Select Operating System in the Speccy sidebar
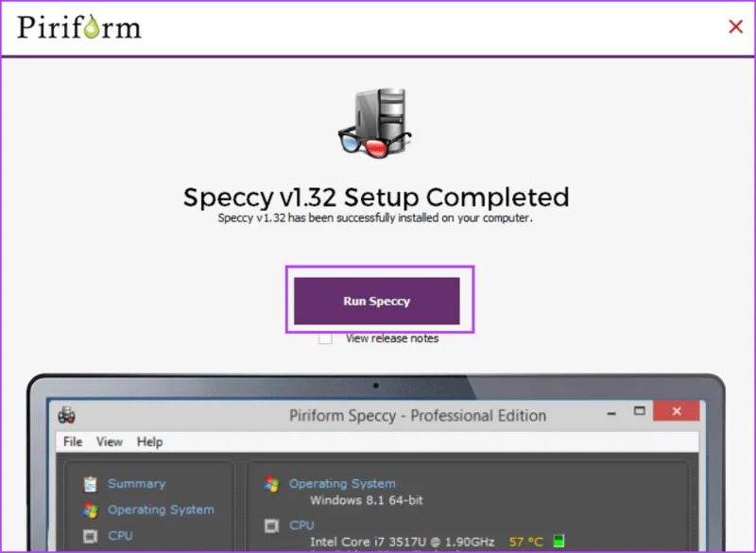This screenshot has width=756, height=553. coord(161,510)
